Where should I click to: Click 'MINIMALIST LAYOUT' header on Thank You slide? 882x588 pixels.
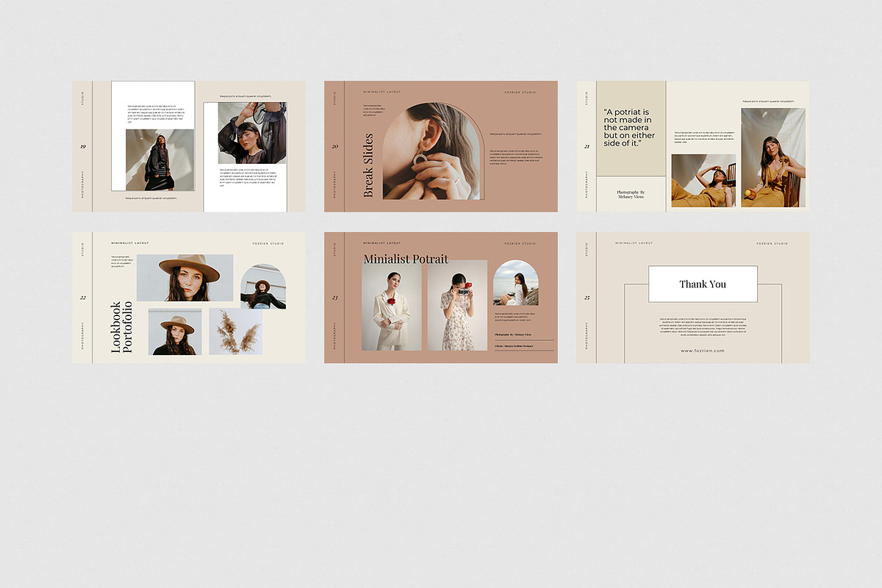pyautogui.click(x=634, y=243)
